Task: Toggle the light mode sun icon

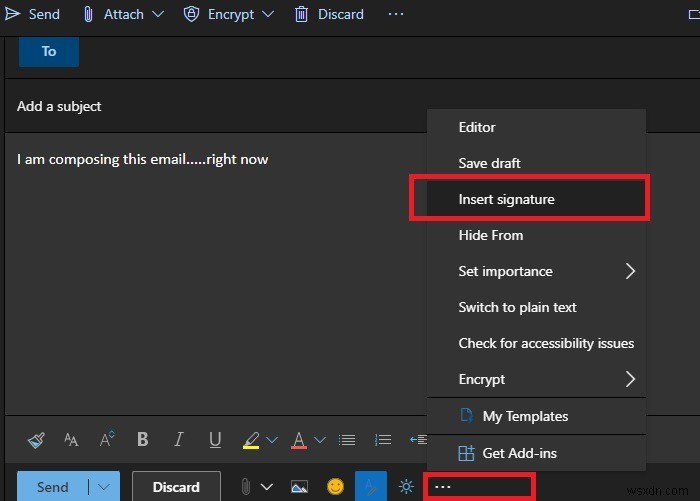Action: pos(406,487)
